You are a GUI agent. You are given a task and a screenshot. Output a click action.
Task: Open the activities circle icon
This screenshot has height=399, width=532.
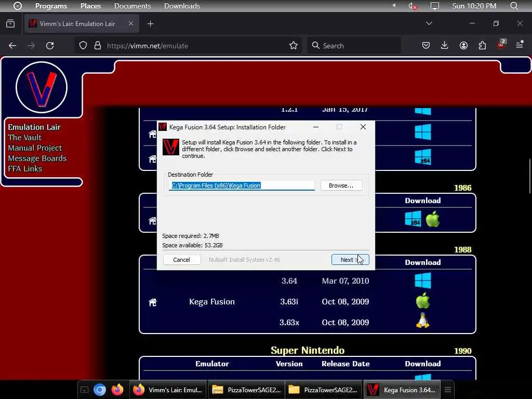[x=18, y=6]
